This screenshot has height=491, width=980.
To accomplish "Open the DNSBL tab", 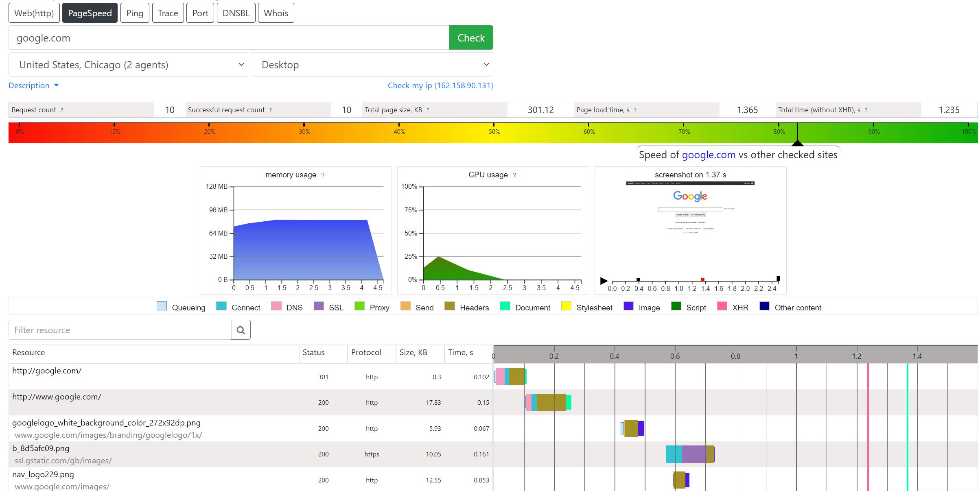I will click(x=236, y=13).
